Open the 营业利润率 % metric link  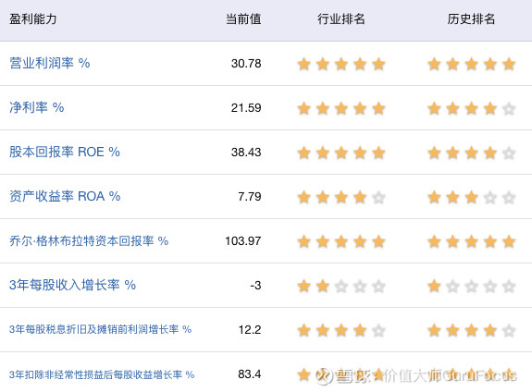(x=50, y=63)
